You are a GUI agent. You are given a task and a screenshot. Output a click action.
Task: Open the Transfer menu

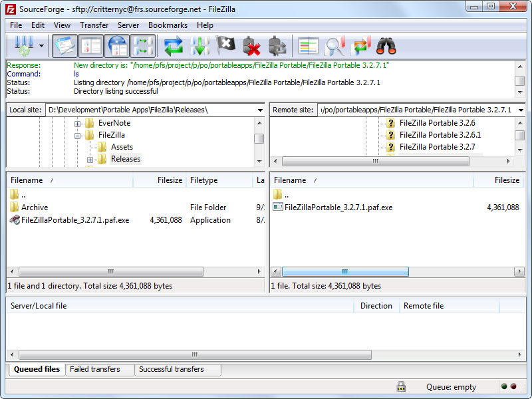[x=94, y=25]
